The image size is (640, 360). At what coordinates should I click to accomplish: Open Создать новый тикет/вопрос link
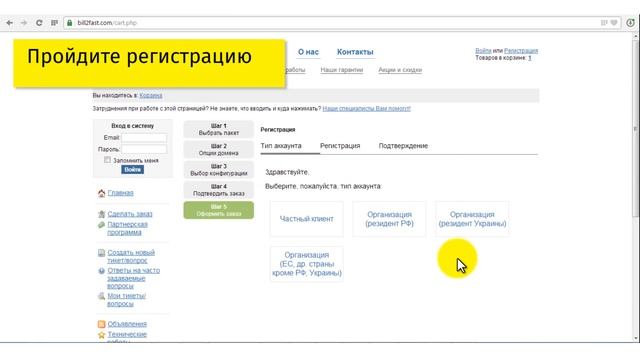(131, 256)
